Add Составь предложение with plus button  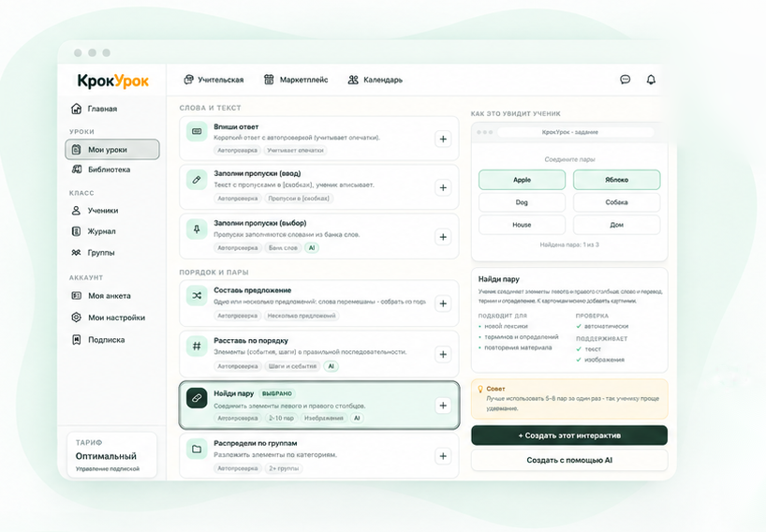coord(443,303)
